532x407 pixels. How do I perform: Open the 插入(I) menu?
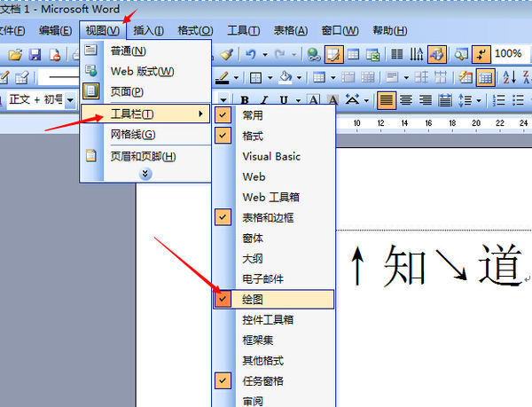pos(148,30)
